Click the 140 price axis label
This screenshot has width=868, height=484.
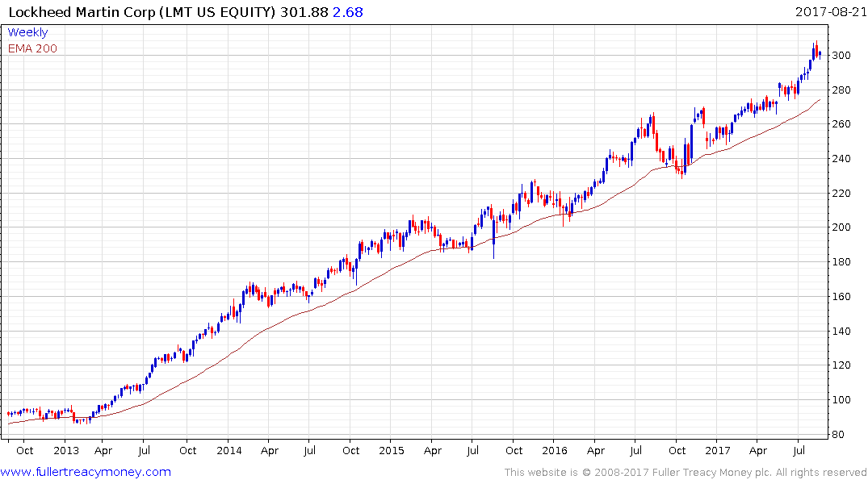coord(841,331)
